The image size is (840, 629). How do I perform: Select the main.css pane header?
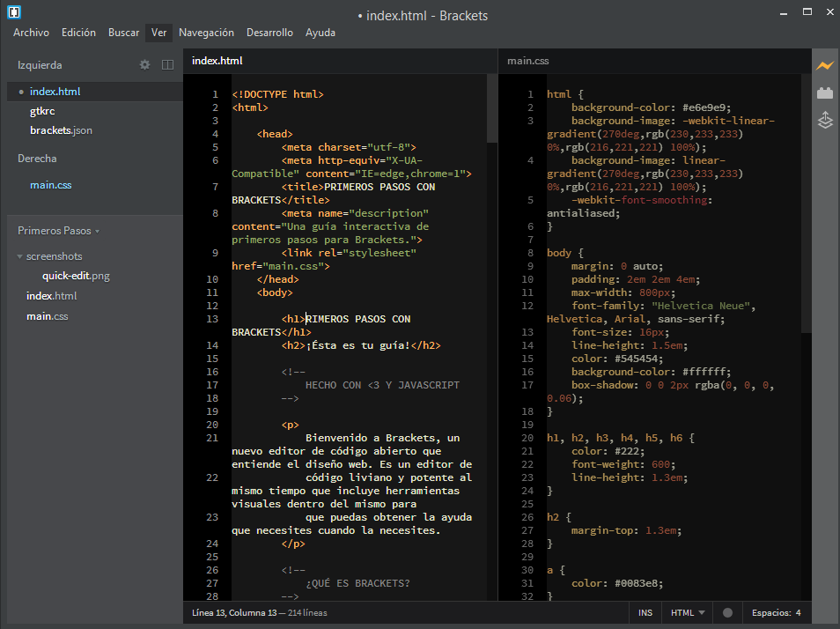click(528, 61)
